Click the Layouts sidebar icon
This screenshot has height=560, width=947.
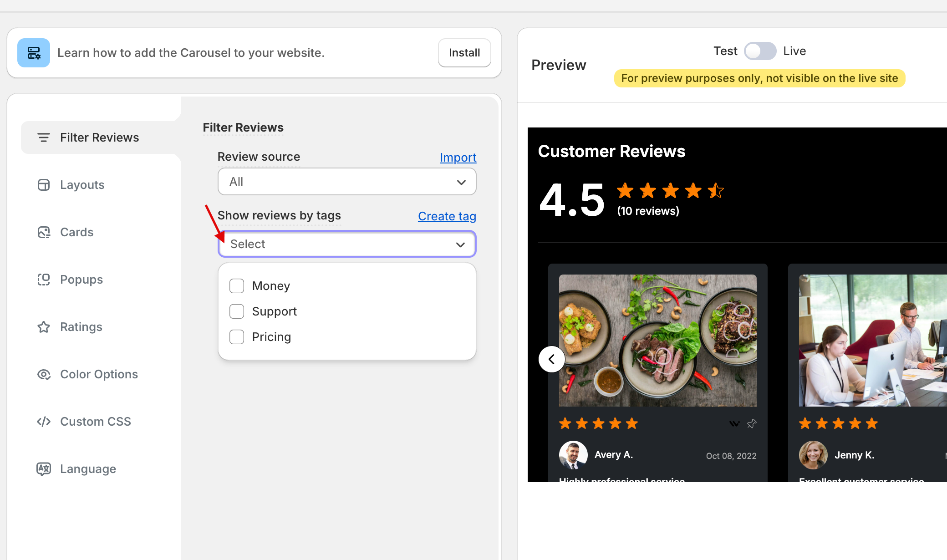click(44, 185)
